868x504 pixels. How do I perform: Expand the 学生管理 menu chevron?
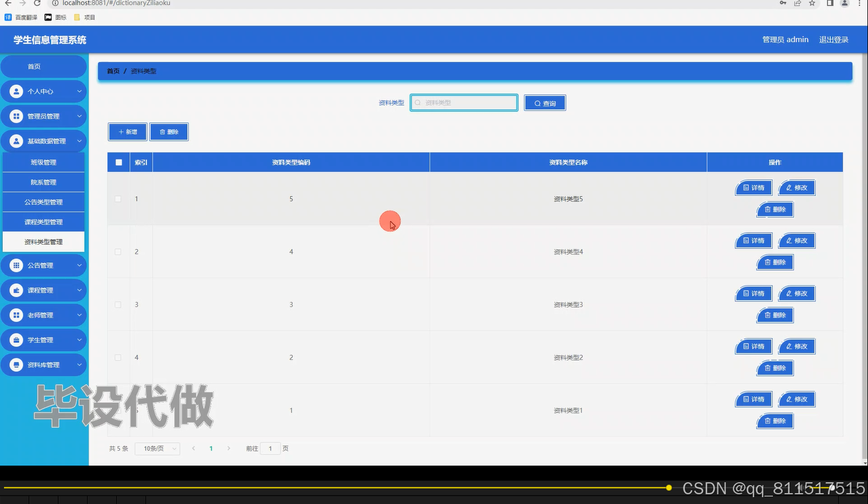pos(80,340)
